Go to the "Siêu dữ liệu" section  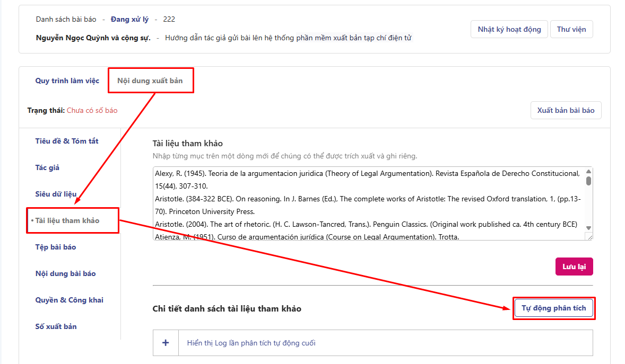point(56,194)
